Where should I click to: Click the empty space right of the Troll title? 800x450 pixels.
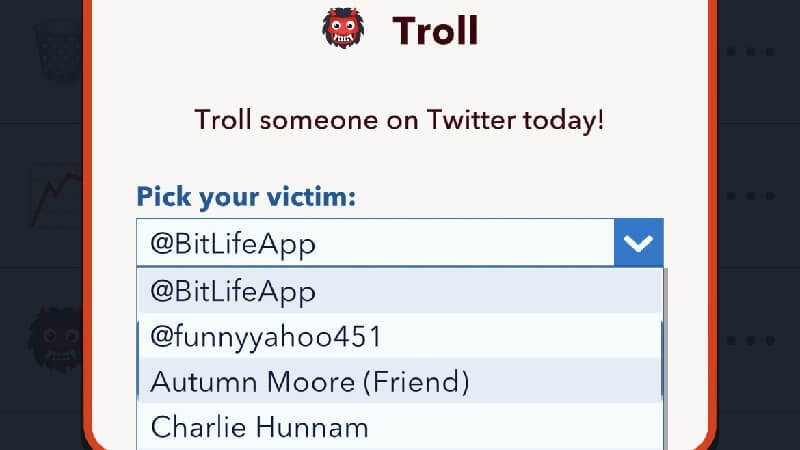pyautogui.click(x=587, y=31)
